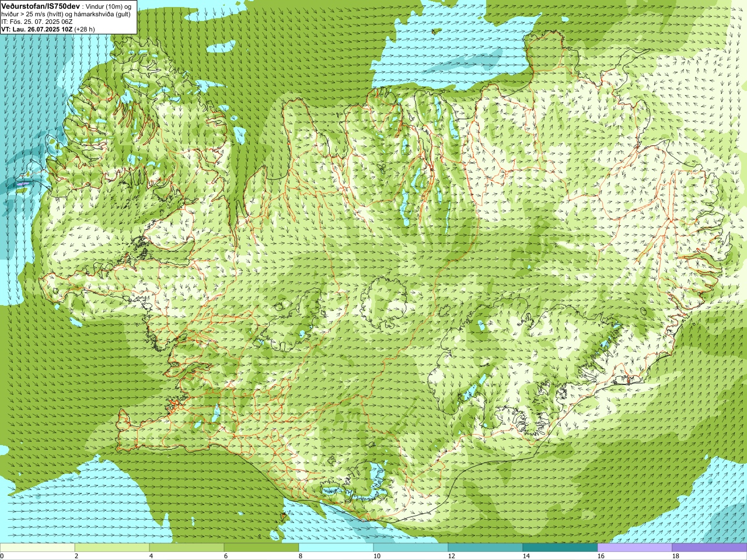Click the legend value "8"
Screen dimensions: 747x560
point(301,556)
